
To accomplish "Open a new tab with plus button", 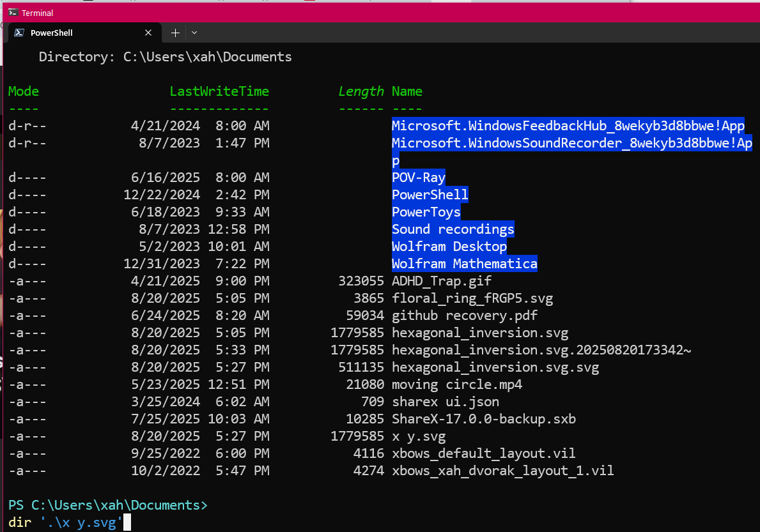I will [176, 33].
